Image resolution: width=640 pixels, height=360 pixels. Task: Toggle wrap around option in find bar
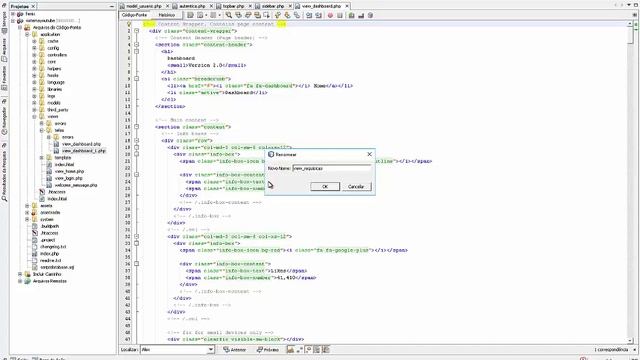pyautogui.click(x=326, y=349)
